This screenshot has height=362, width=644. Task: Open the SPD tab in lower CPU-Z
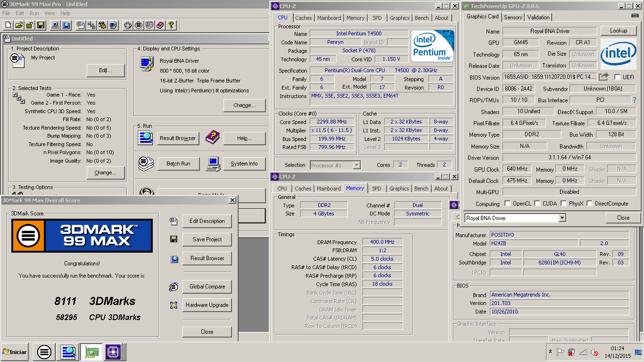[377, 189]
